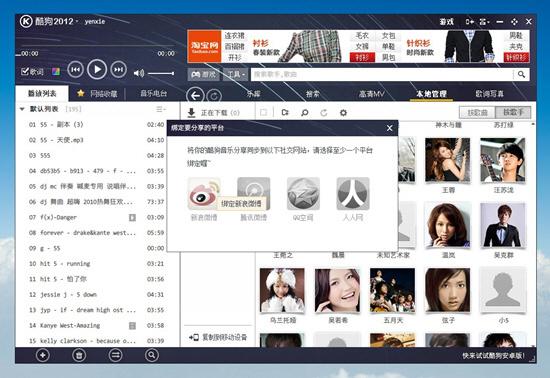Delete with the trash icon
Screen dimensions: 550x378
click(x=79, y=355)
